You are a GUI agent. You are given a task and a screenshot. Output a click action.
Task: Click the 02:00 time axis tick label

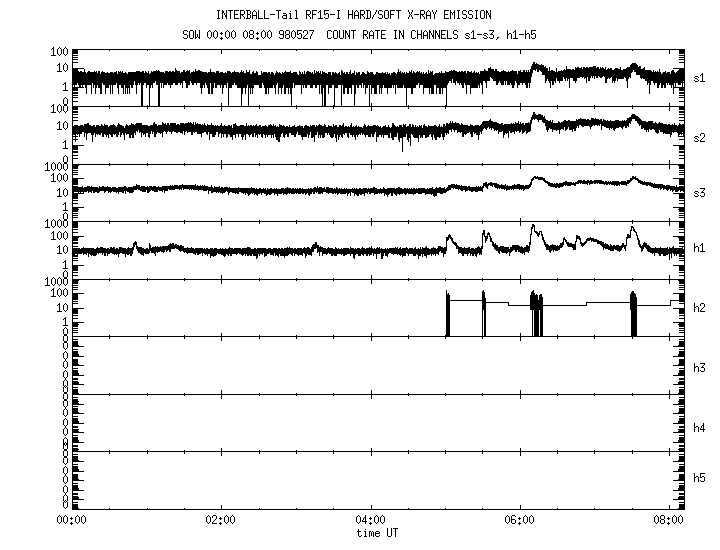pos(220,520)
